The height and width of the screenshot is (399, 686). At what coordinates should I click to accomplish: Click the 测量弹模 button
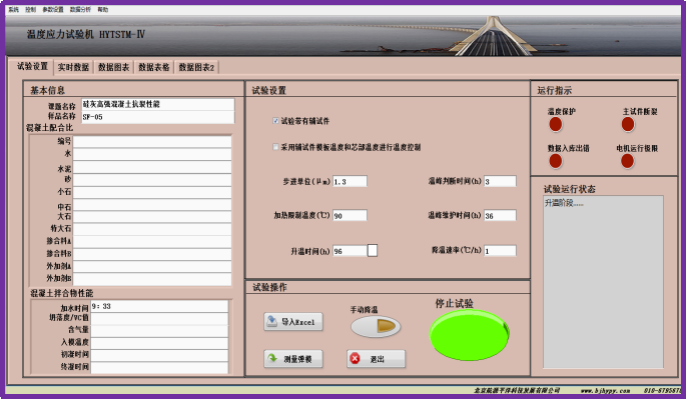[294, 359]
